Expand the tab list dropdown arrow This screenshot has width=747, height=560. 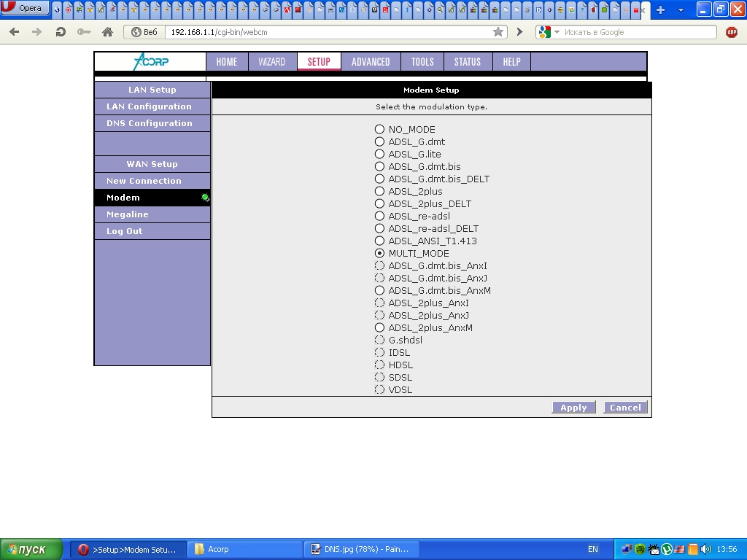point(681,9)
